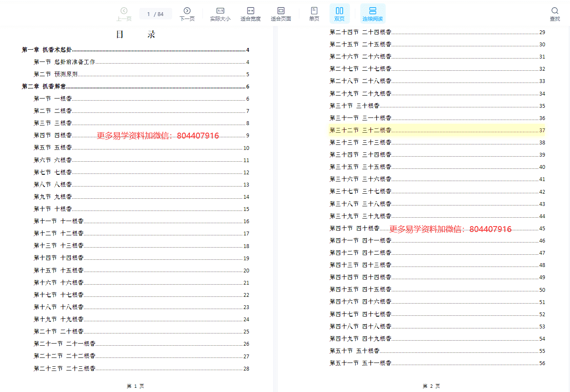Fit document to page (适合页面)
570x392 pixels.
point(281,13)
